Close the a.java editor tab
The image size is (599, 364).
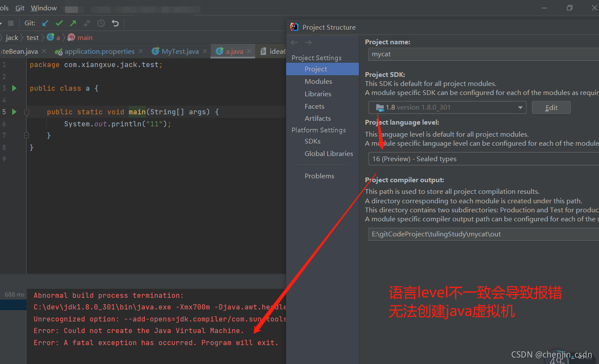coord(250,51)
